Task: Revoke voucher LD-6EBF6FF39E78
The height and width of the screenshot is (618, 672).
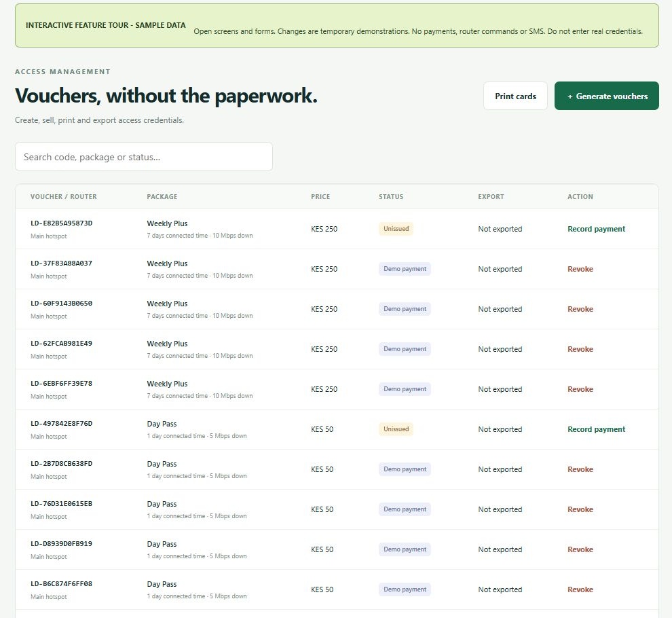Action: [x=580, y=389]
